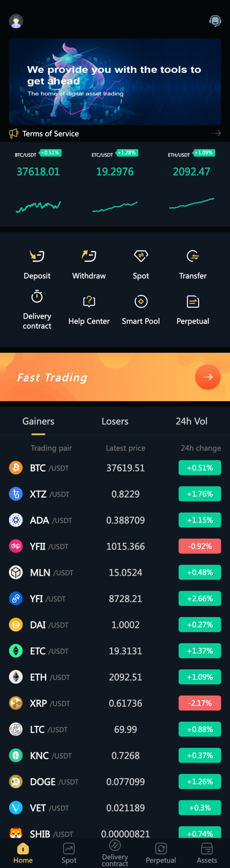The image size is (230, 868).
Task: Expand Terms of Service arrow
Action: [216, 134]
